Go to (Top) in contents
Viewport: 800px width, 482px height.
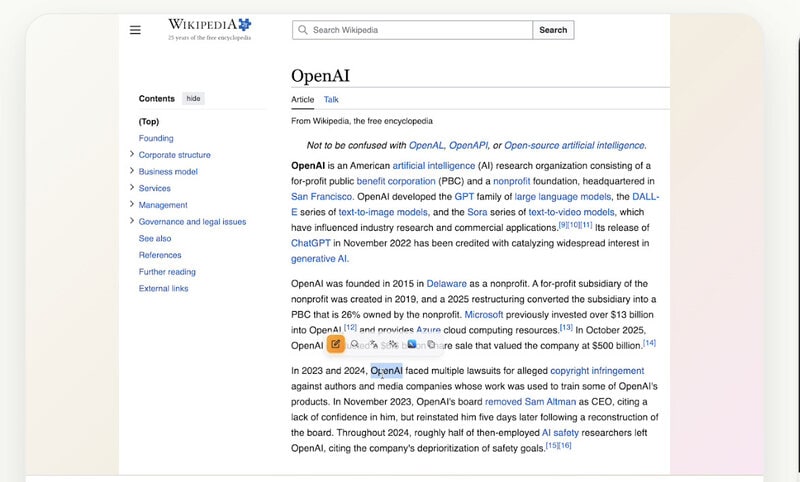click(149, 121)
